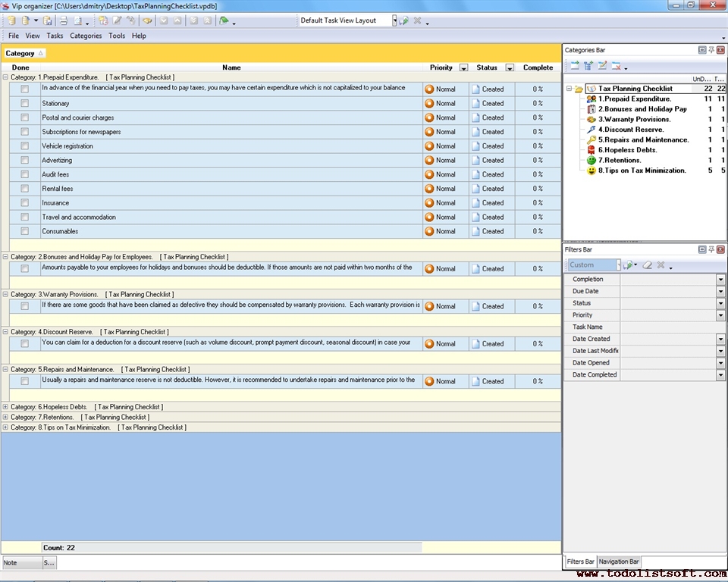Click the green flag icon in main toolbar
728x582 pixels.
click(x=224, y=20)
